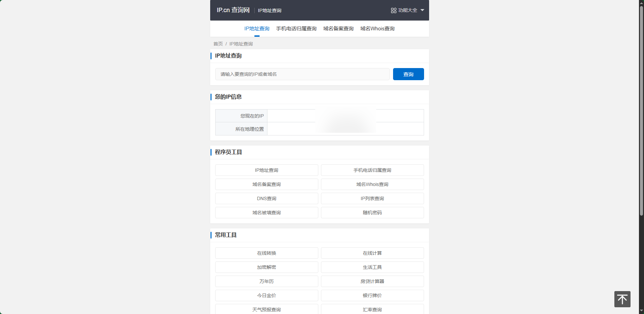Select the 加密解密 tool
644x314 pixels.
click(266, 267)
